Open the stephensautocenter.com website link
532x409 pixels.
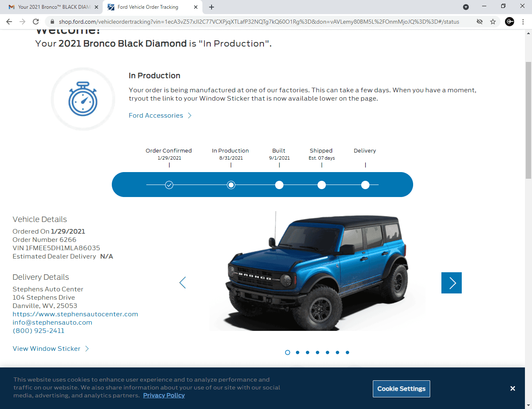pyautogui.click(x=75, y=314)
